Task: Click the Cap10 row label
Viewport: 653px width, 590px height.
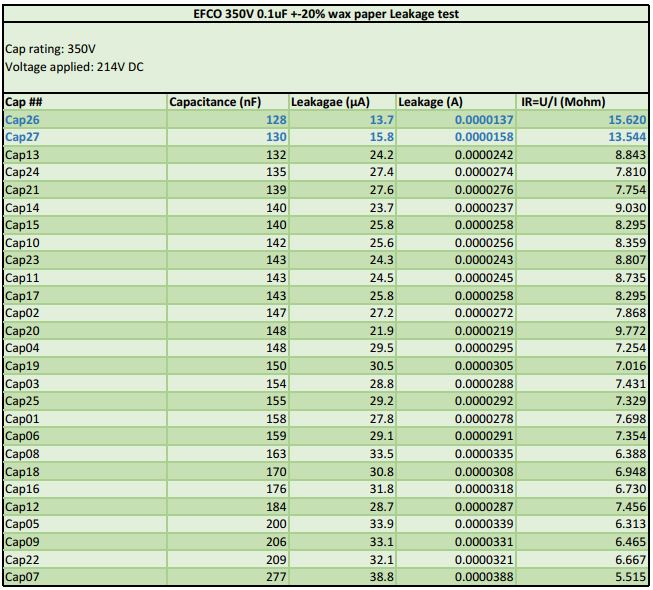Action: (x=22, y=243)
